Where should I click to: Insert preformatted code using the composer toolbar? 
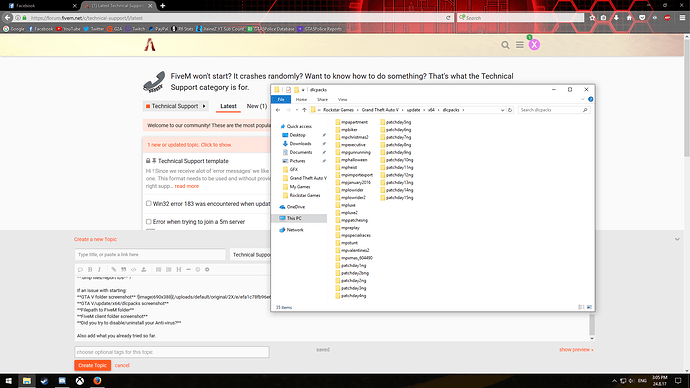point(133,269)
